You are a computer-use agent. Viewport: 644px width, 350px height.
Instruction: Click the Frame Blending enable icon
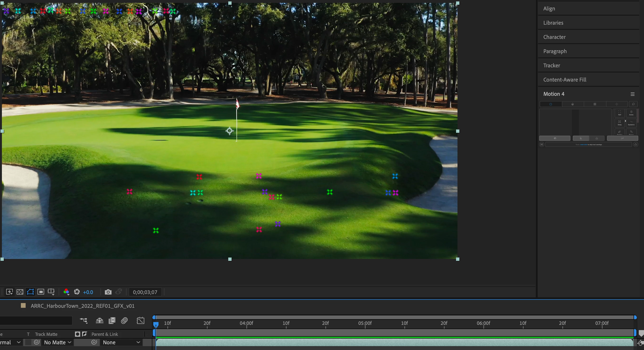tap(112, 321)
